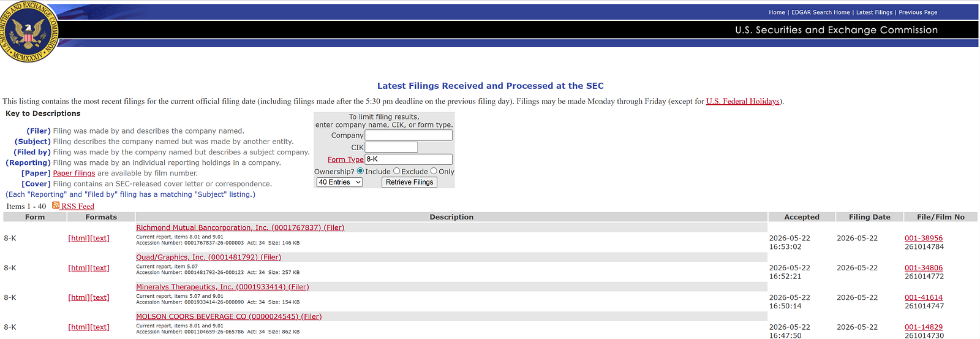Click the Filing Date column header
This screenshot has height=339, width=980.
(x=870, y=217)
